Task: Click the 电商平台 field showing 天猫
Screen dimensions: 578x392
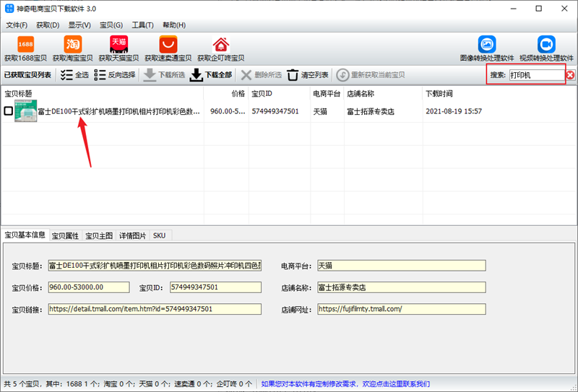Action: (402, 266)
